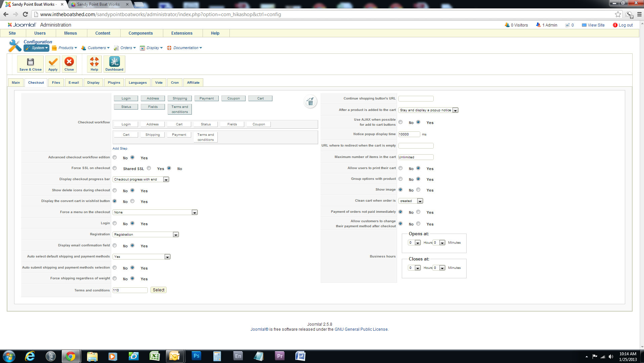Click the trash icon in checkout workflow

pos(310,102)
